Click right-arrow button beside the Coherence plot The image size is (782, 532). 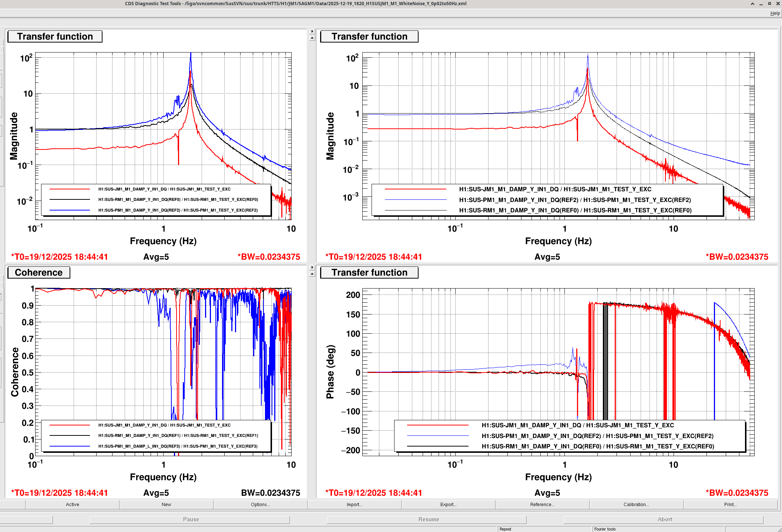click(312, 267)
